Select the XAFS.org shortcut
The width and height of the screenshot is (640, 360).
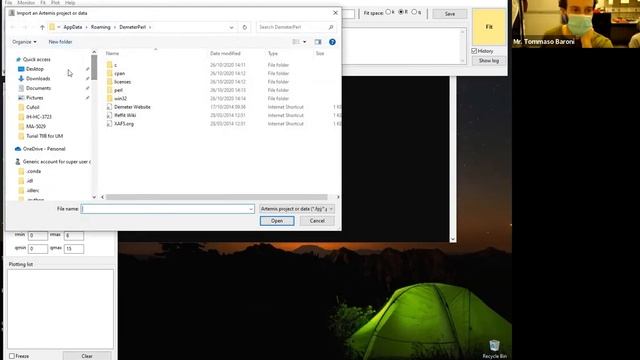click(x=124, y=124)
